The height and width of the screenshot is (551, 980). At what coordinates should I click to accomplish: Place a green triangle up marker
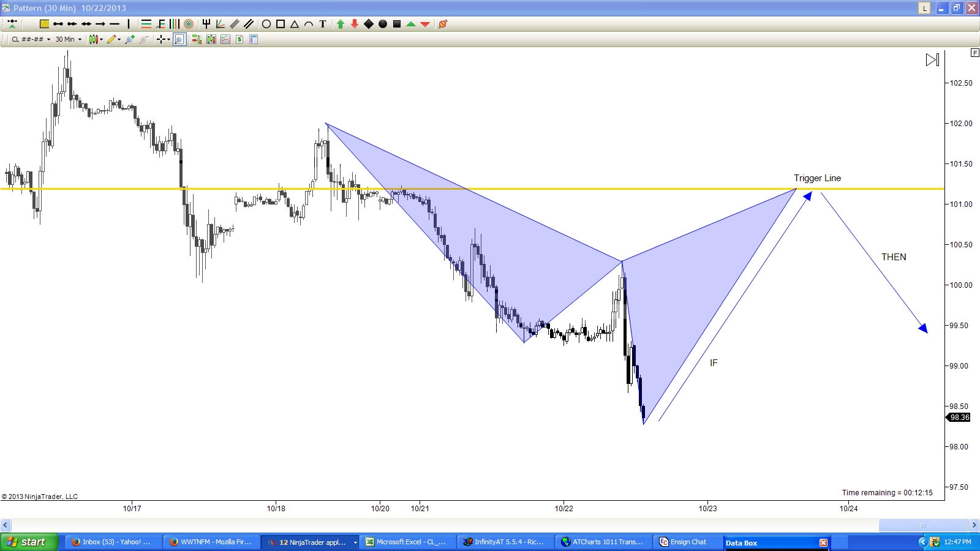(x=411, y=24)
